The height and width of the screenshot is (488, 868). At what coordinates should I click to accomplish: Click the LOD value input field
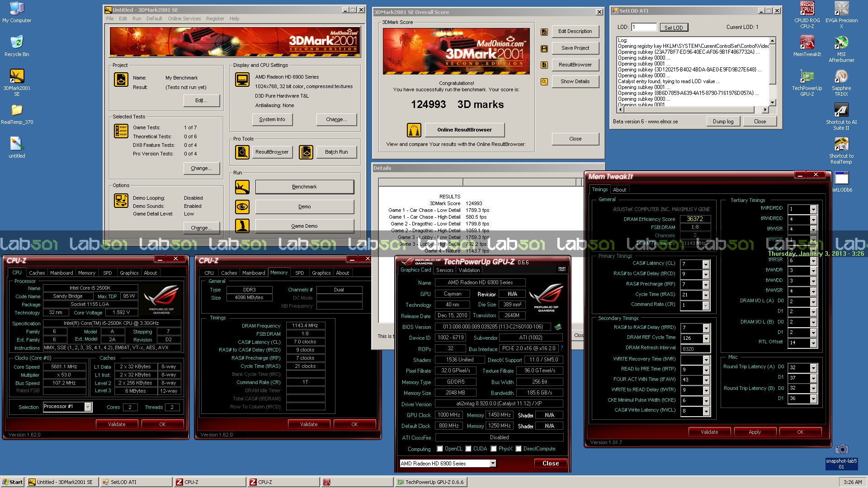click(x=644, y=27)
